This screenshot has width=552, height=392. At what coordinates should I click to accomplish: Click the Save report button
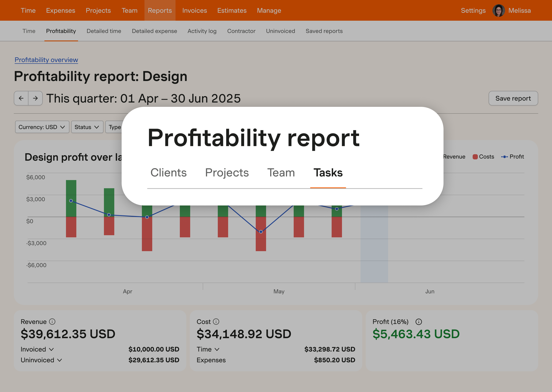[x=513, y=98]
